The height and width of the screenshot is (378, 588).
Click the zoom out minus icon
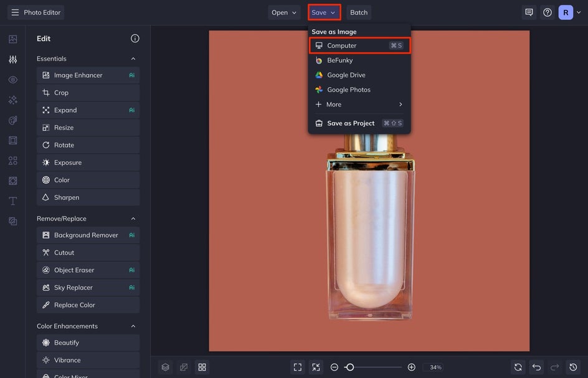[334, 367]
